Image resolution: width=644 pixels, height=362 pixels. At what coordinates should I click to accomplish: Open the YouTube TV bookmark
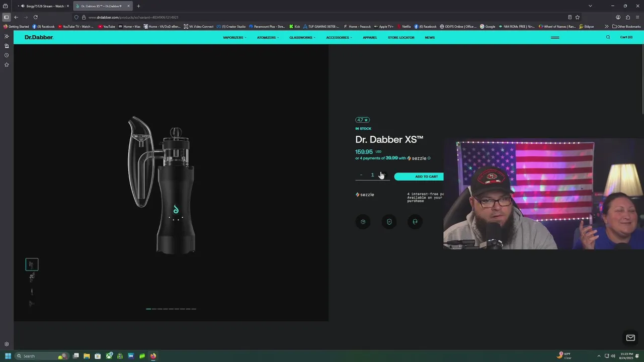pyautogui.click(x=76, y=27)
